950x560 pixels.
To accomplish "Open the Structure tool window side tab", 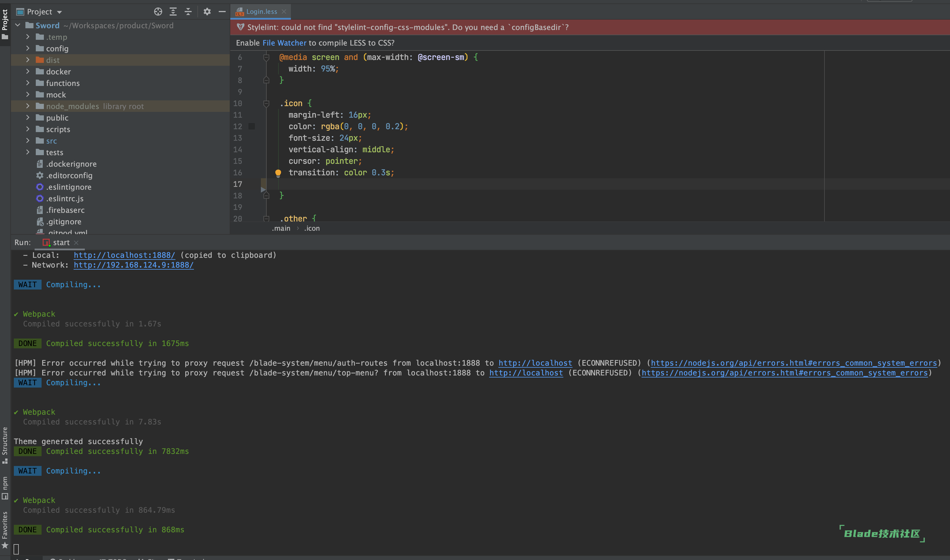I will pyautogui.click(x=5, y=445).
